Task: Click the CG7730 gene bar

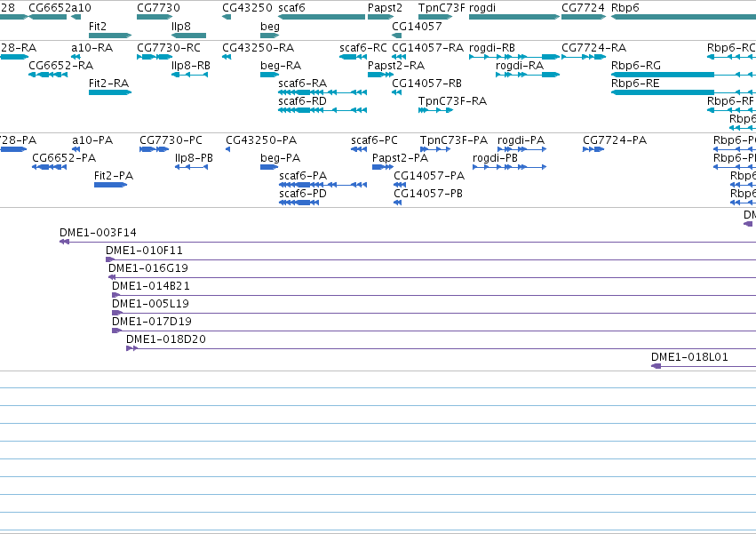Action: (x=155, y=17)
